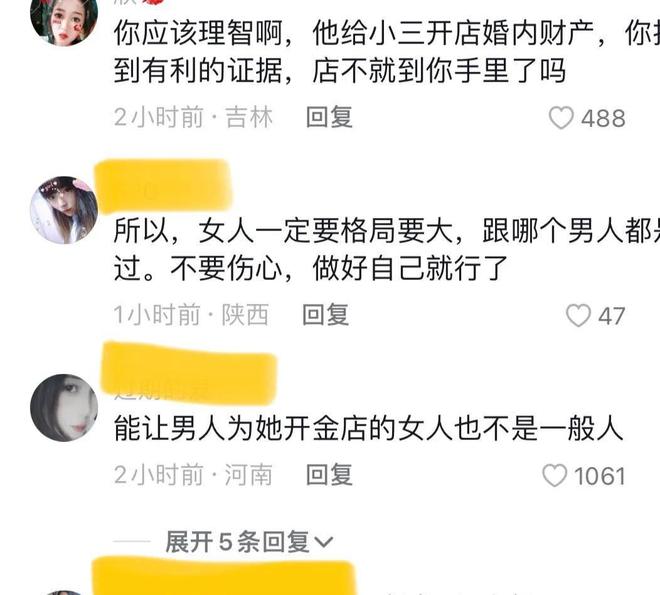Viewport: 660px width, 595px height.
Task: Open the comment text about 金店
Action: (x=368, y=429)
